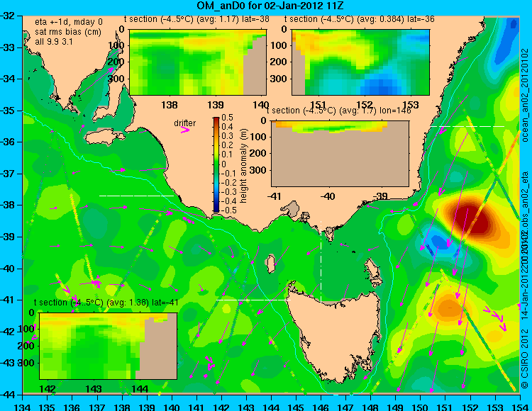The image size is (532, 411).
Task: Click the lon=146 temperature section plot
Action: click(x=340, y=154)
